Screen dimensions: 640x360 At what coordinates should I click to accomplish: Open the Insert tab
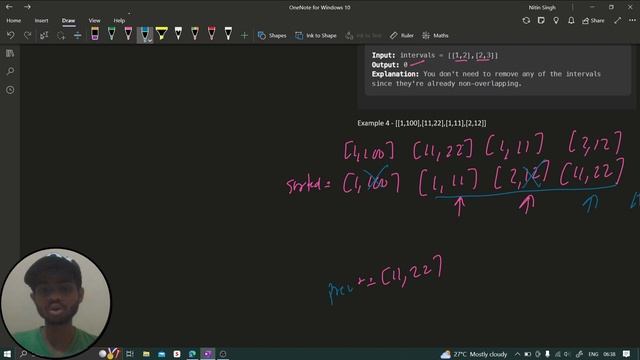tap(41, 20)
